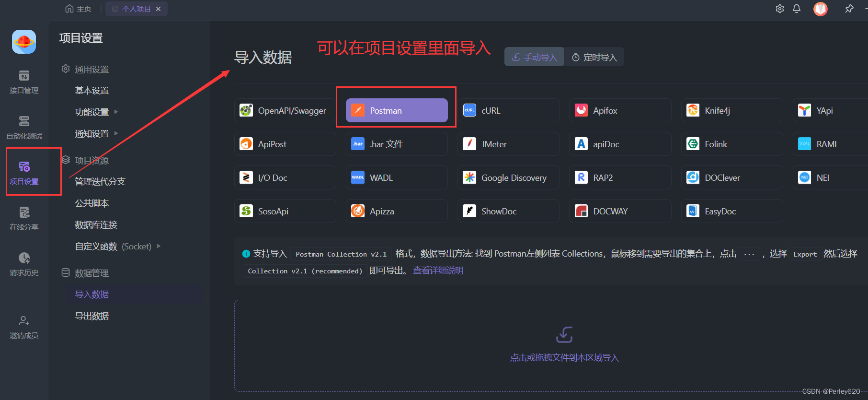
Task: Click the Eolink icon
Action: (x=693, y=144)
